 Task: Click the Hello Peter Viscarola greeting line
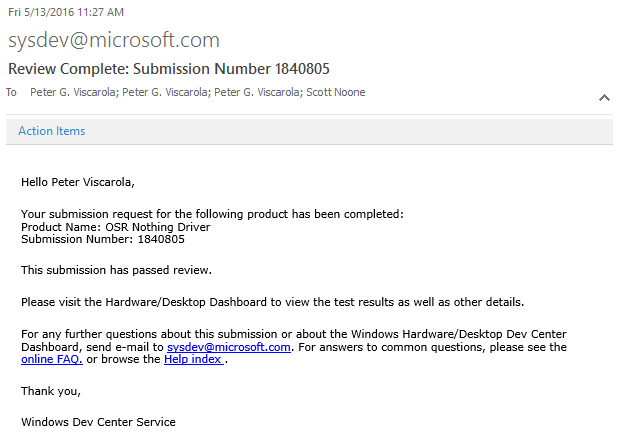(78, 182)
